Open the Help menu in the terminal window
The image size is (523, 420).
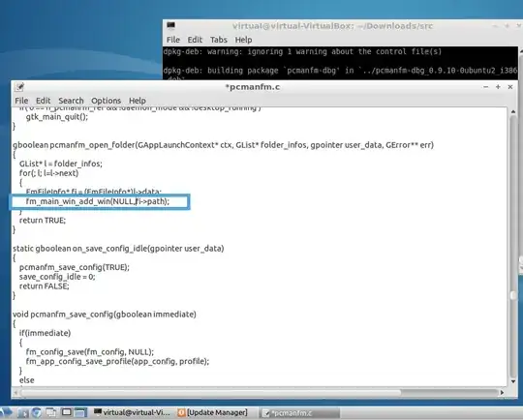click(x=243, y=40)
